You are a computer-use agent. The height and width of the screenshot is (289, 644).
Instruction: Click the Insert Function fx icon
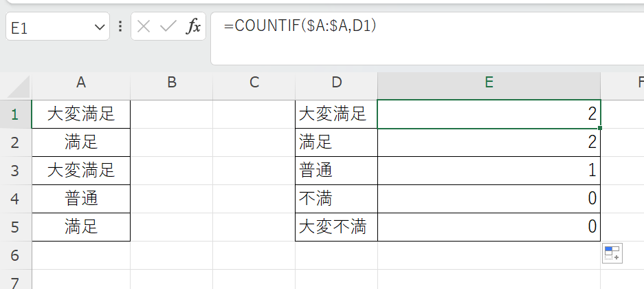coord(195,28)
